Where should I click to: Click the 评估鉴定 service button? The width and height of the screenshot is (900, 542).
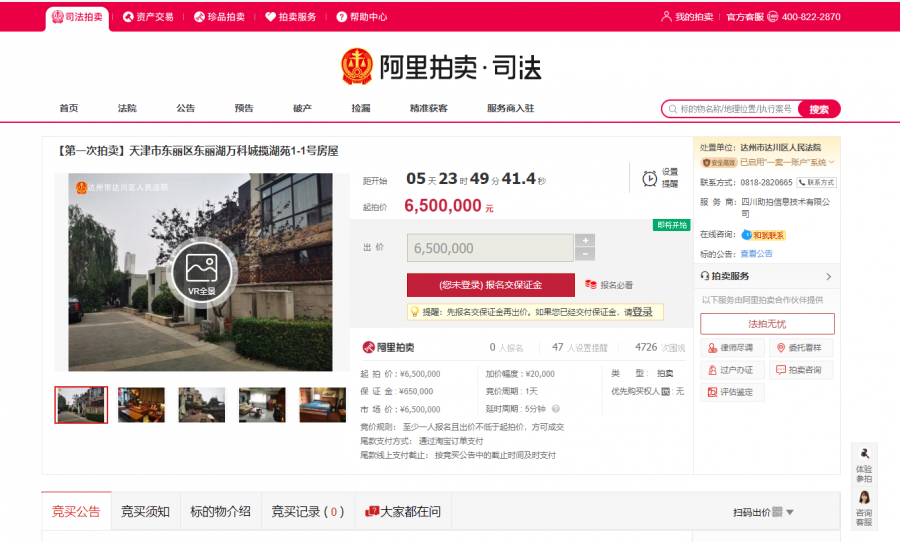(x=732, y=392)
